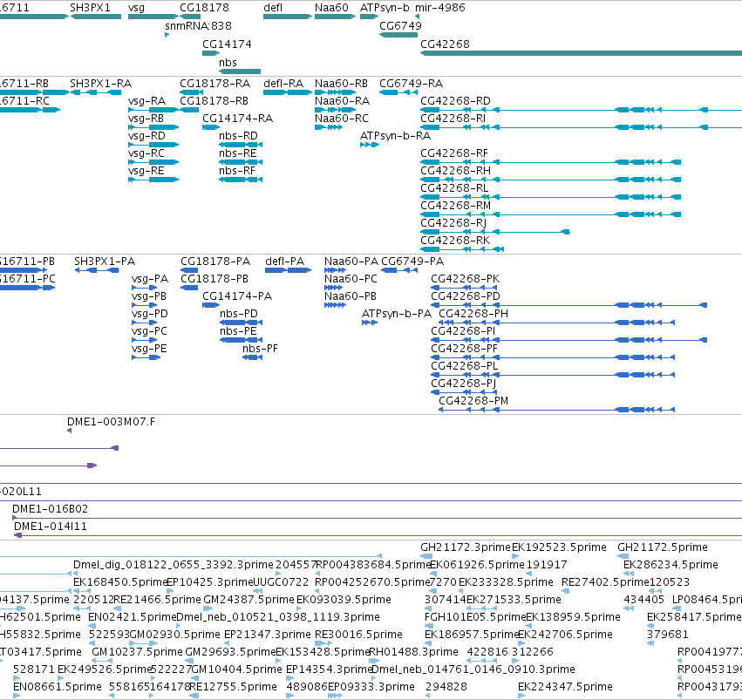742x700 pixels.
Task: Select the RE30016.5prime EST label
Action: 358,635
